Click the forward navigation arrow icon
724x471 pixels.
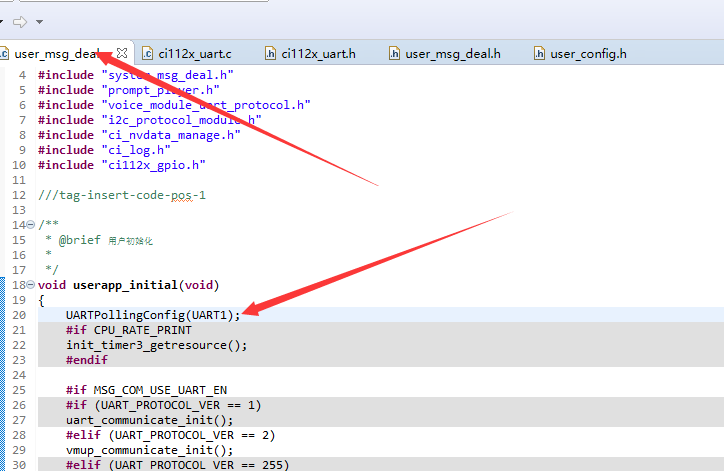point(19,21)
